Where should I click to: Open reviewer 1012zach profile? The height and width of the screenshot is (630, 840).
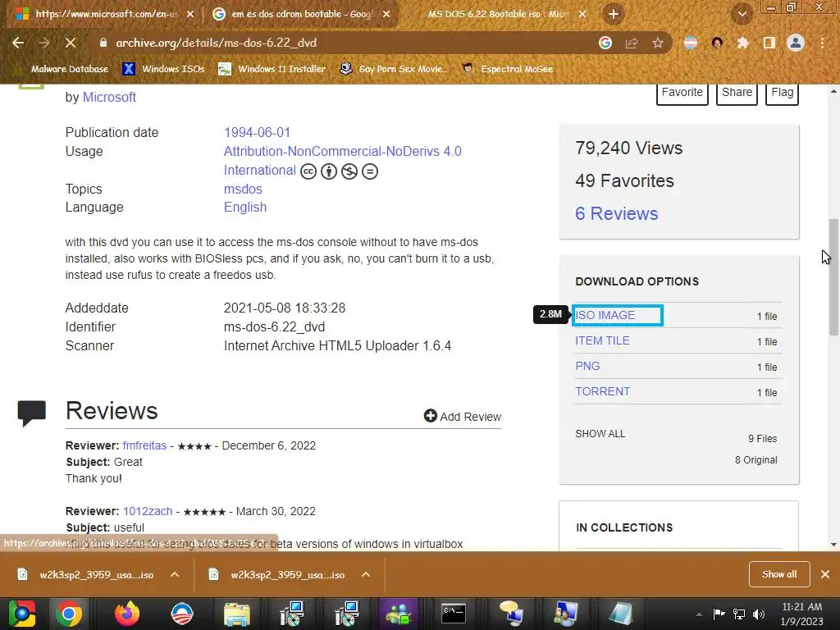[148, 512]
